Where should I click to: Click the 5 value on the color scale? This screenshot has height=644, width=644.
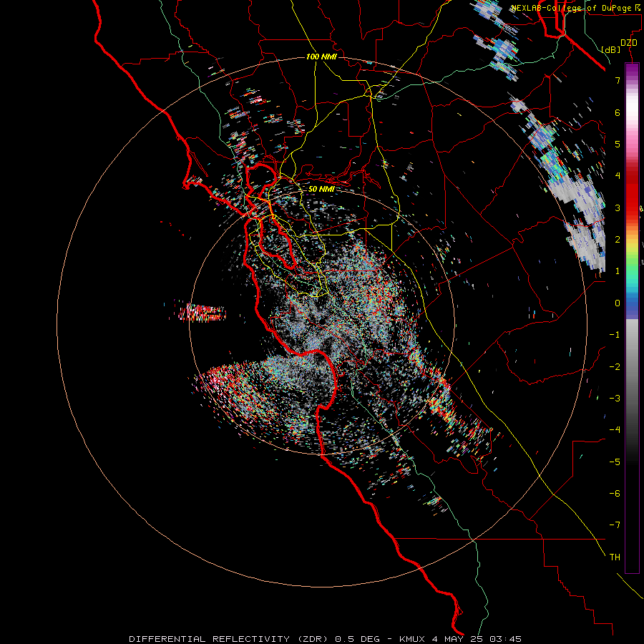[x=618, y=144]
